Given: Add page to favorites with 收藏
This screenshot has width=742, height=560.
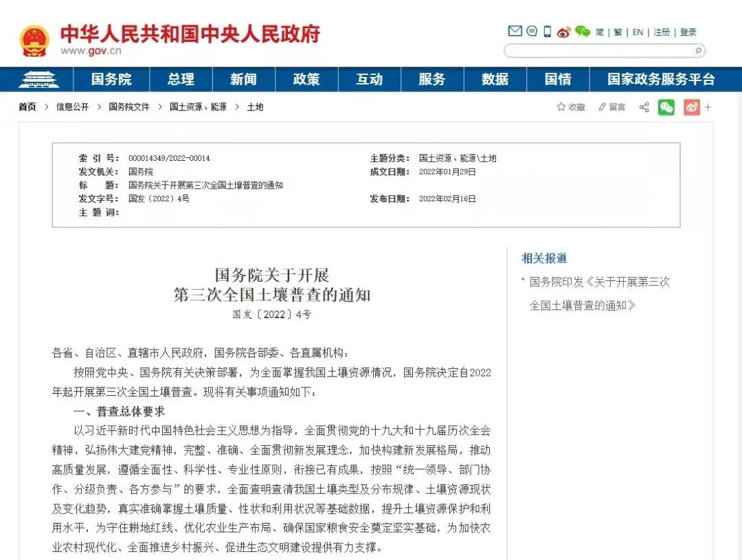Looking at the screenshot, I should (x=571, y=107).
